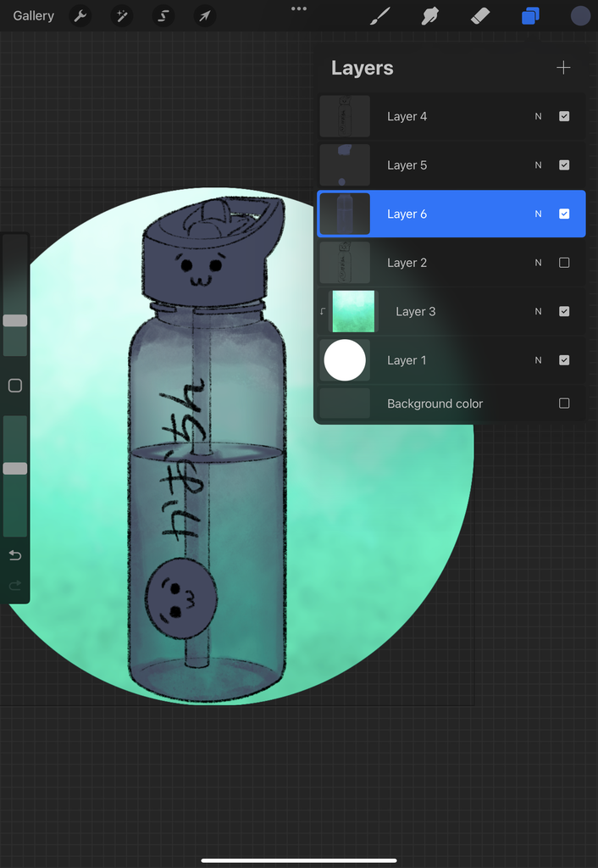Show Layer 2 using its checkbox
This screenshot has height=868, width=598.
pos(564,263)
